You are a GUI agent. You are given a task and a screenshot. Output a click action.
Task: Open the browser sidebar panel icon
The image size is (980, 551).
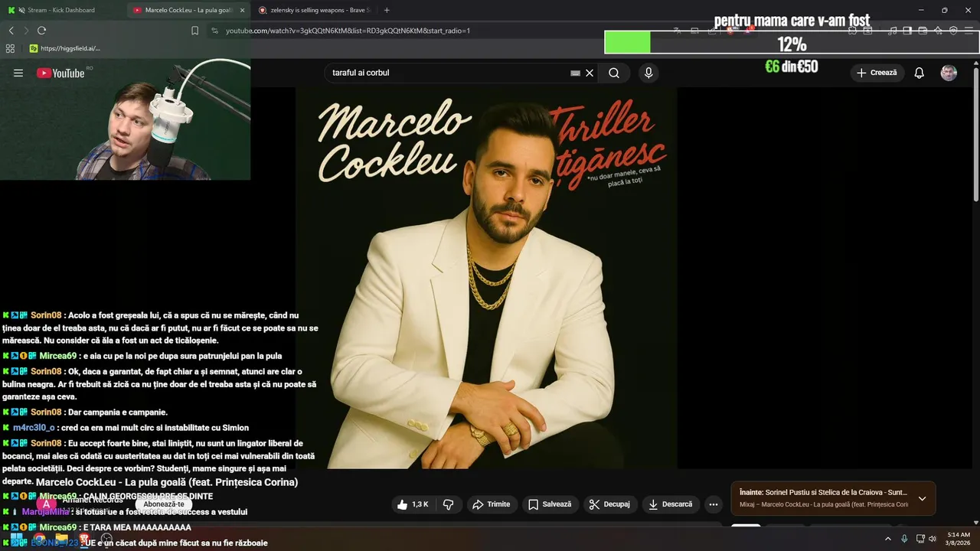pyautogui.click(x=907, y=31)
